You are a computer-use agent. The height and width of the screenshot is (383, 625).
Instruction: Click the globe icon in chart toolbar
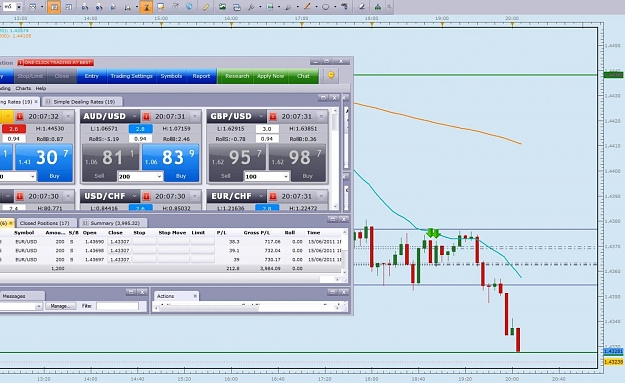coord(189,7)
